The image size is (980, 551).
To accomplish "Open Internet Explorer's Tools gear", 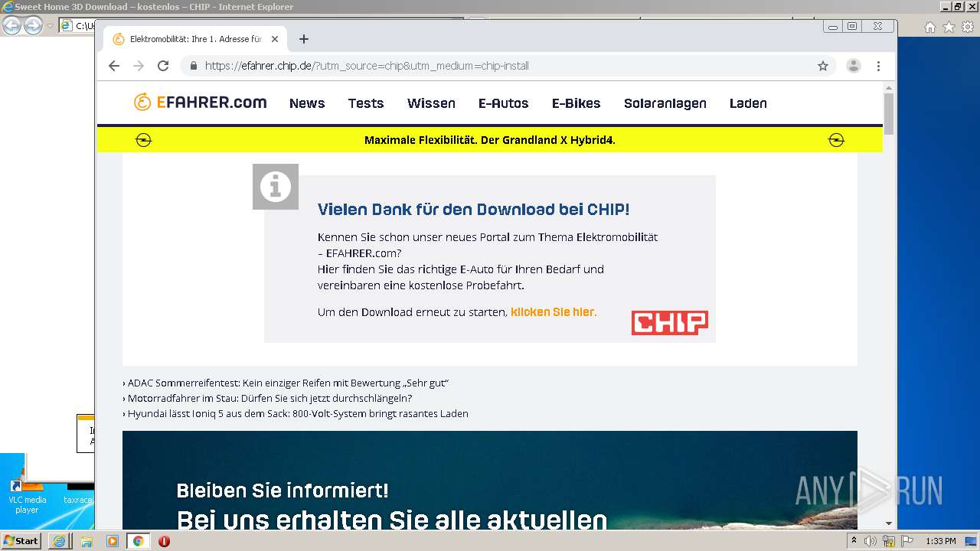I will [x=967, y=27].
